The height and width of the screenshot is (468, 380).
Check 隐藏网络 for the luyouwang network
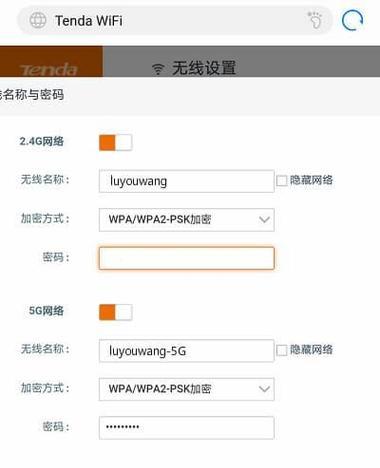pos(281,181)
